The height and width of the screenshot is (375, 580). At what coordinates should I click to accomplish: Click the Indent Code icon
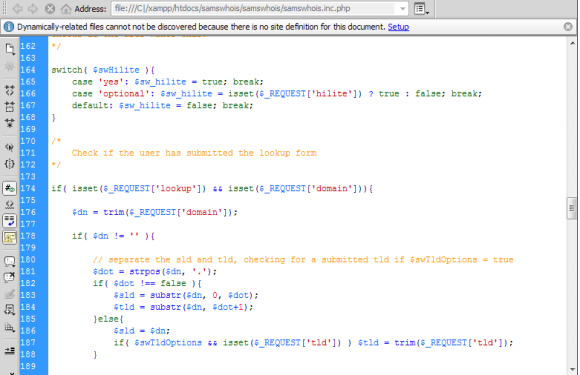point(10,351)
